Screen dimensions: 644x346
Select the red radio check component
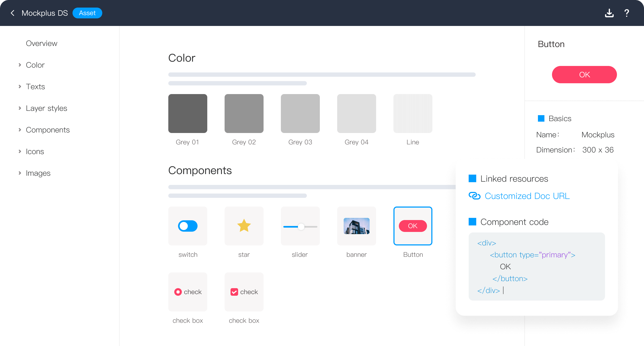(x=178, y=292)
